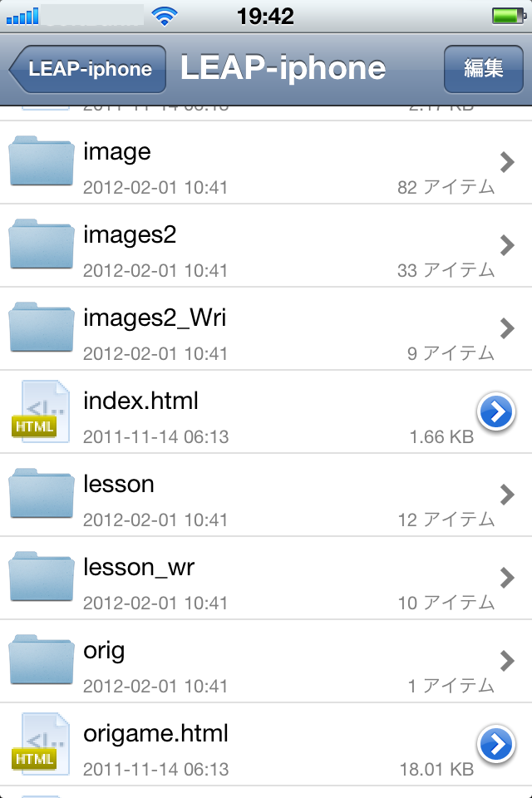Viewport: 532px width, 798px height.
Task: Open the index.html file name
Action: coord(141,401)
